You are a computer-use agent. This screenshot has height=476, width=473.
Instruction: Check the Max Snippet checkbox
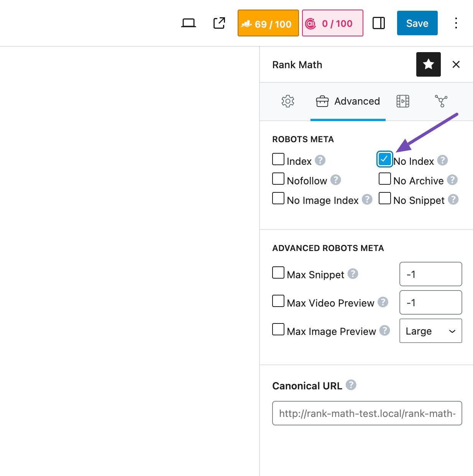pos(278,273)
